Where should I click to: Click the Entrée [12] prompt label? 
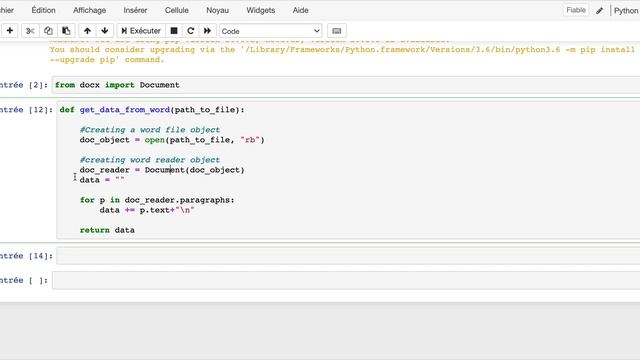(27, 110)
